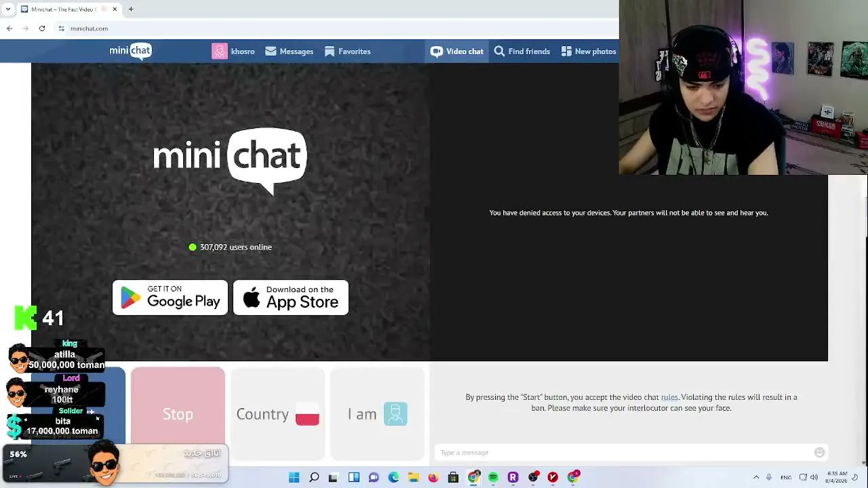Launch Firefox from the taskbar
868x488 pixels.
tap(433, 477)
